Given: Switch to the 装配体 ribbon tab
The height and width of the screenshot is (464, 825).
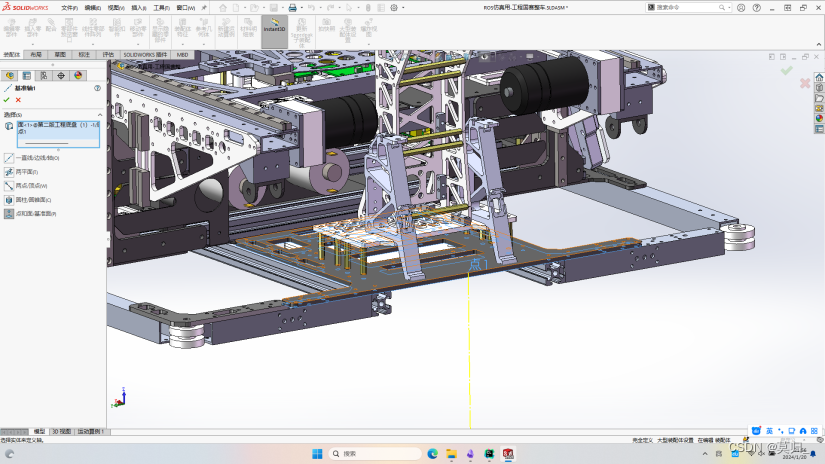Looking at the screenshot, I should click(12, 55).
